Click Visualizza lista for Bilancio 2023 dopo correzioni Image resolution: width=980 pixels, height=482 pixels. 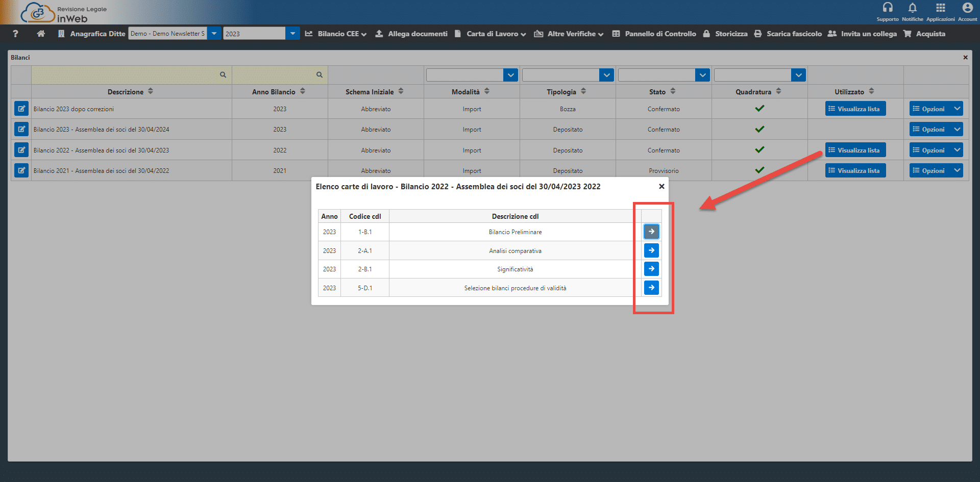coord(855,109)
